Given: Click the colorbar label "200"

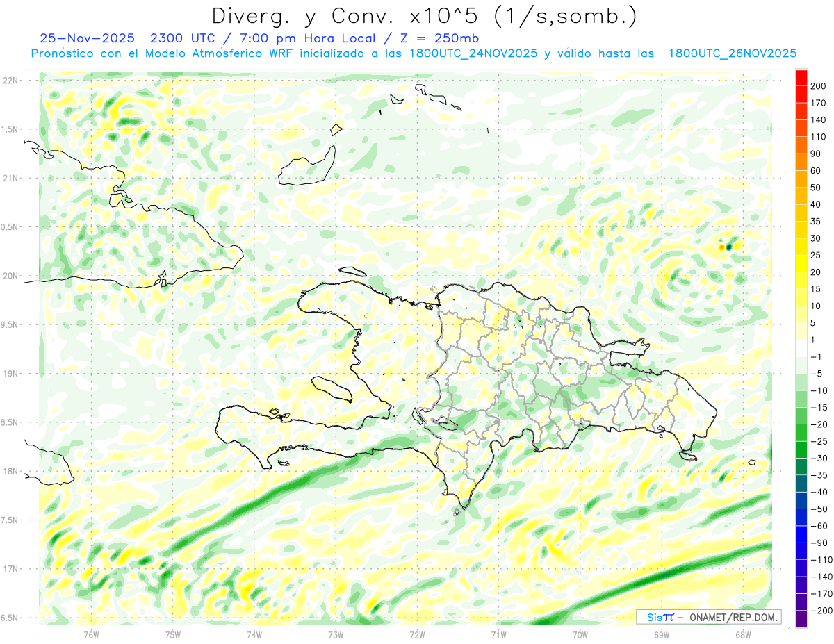Looking at the screenshot, I should coord(819,85).
